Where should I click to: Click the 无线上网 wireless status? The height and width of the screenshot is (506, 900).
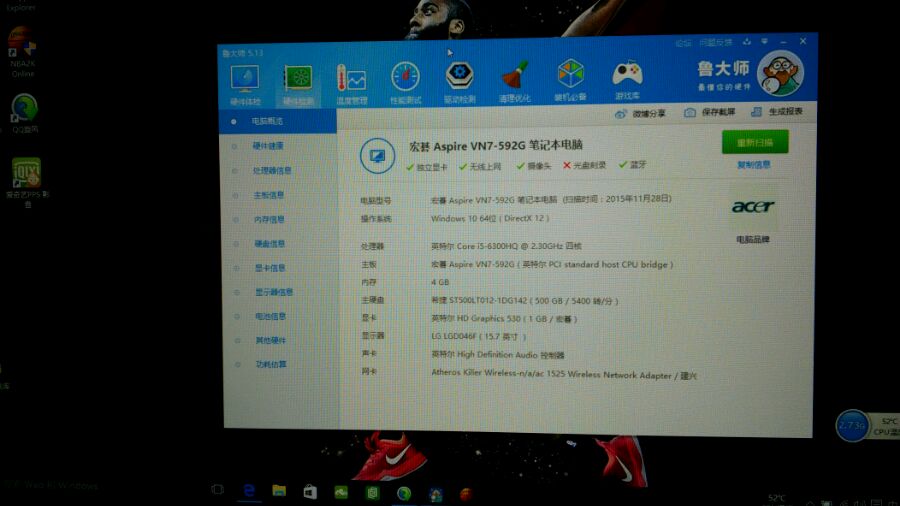(480, 166)
